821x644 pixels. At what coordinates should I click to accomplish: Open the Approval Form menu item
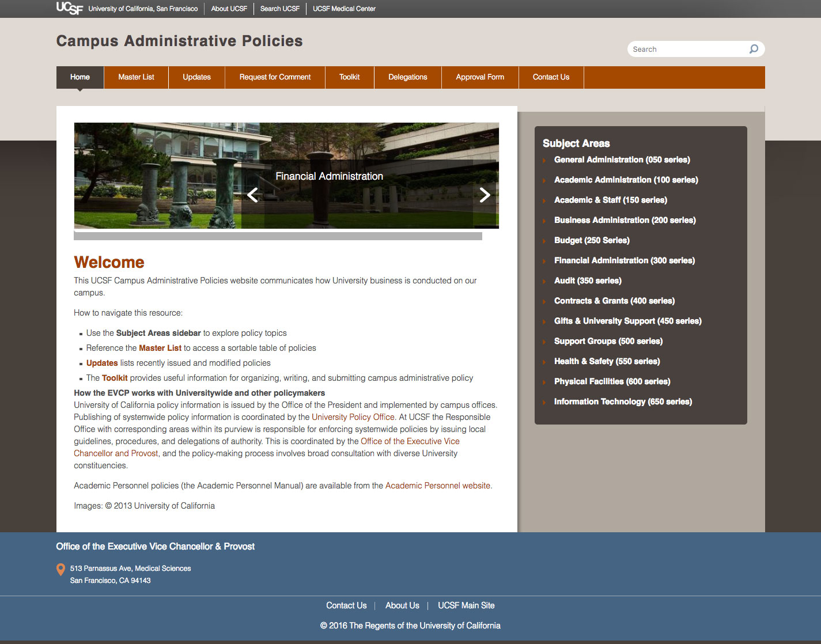(480, 77)
